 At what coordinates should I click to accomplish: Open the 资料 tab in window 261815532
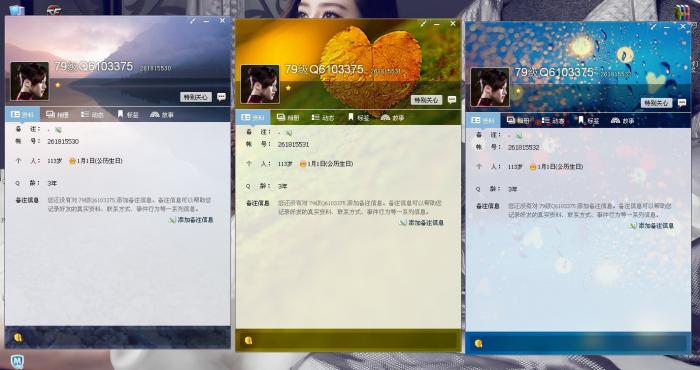click(x=483, y=121)
